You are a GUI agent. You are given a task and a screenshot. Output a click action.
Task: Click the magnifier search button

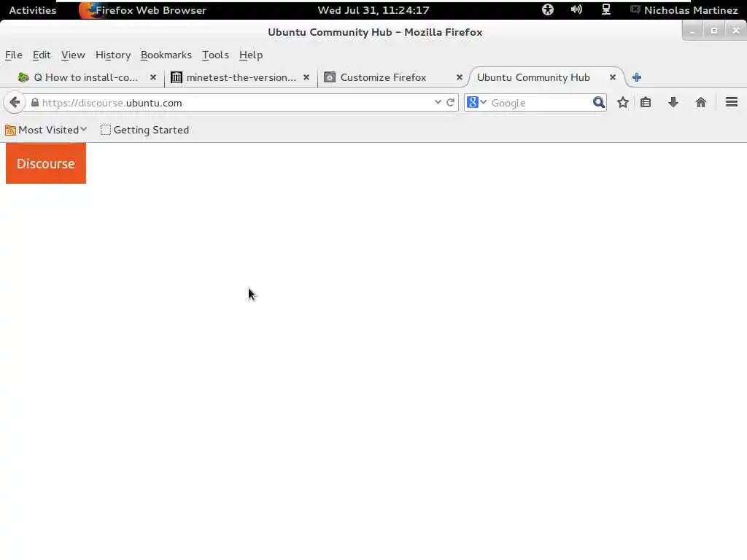point(598,102)
